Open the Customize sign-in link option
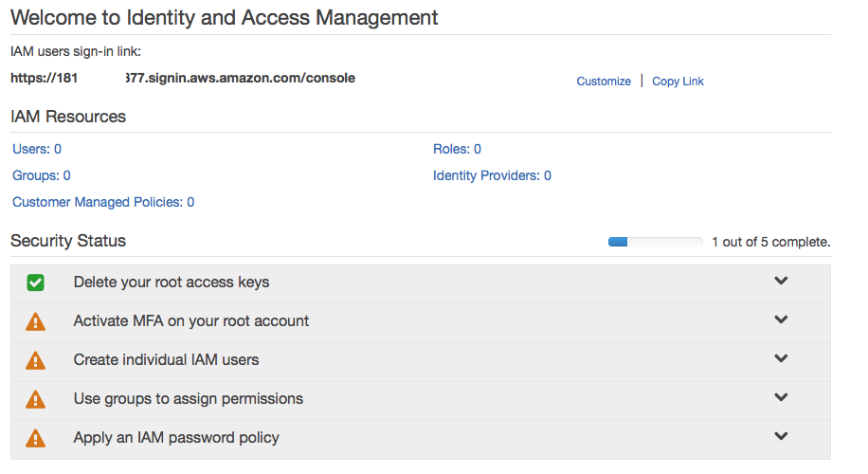The height and width of the screenshot is (474, 868). pyautogui.click(x=604, y=82)
